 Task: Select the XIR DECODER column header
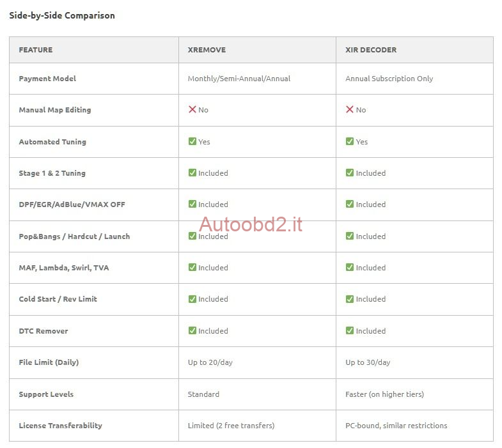(x=371, y=50)
